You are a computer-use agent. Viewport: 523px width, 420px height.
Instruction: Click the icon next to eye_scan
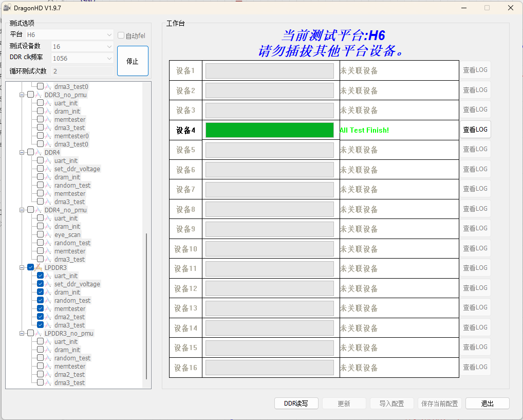tap(49, 234)
